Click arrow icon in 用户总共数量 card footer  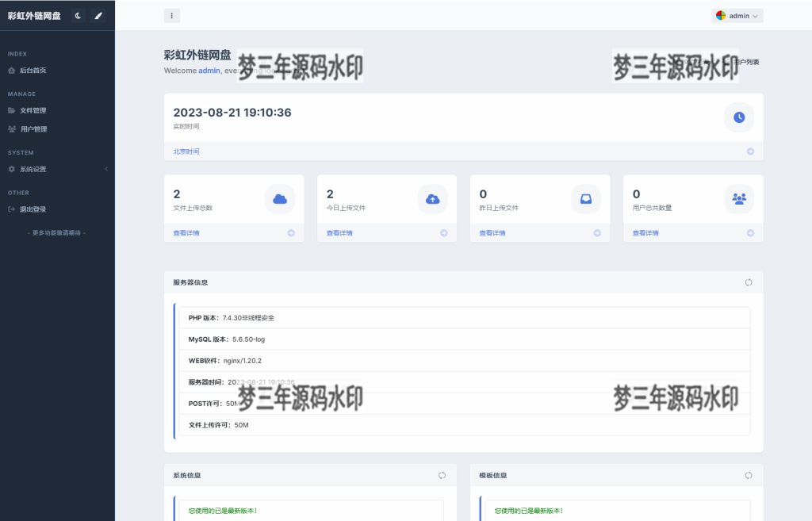[750, 233]
